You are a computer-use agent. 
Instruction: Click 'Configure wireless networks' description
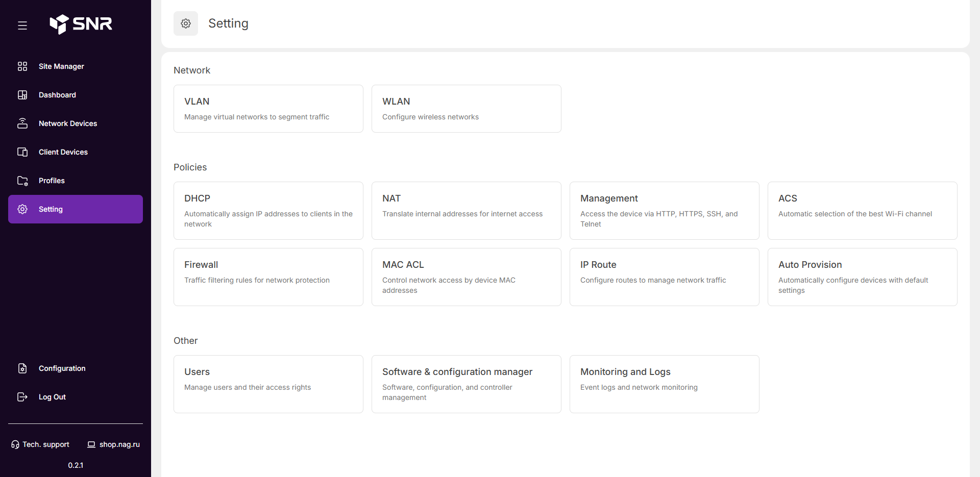pos(430,117)
